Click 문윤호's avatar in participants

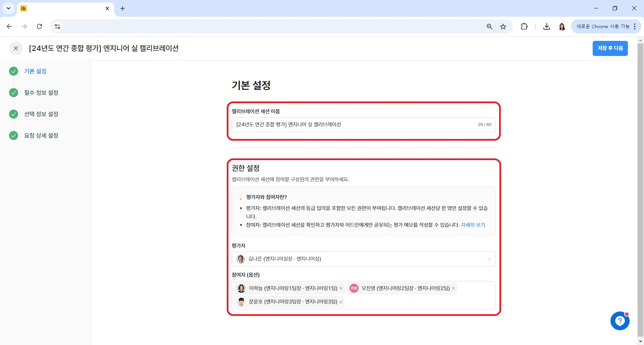[241, 302]
